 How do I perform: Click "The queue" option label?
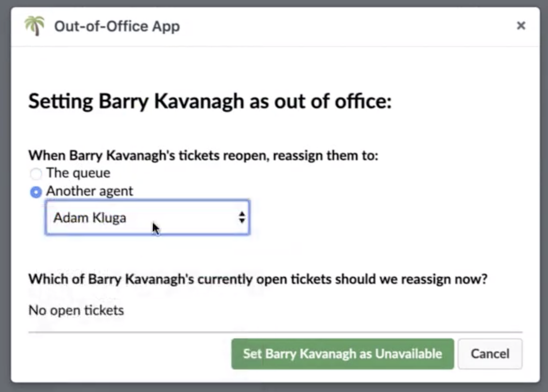click(78, 173)
